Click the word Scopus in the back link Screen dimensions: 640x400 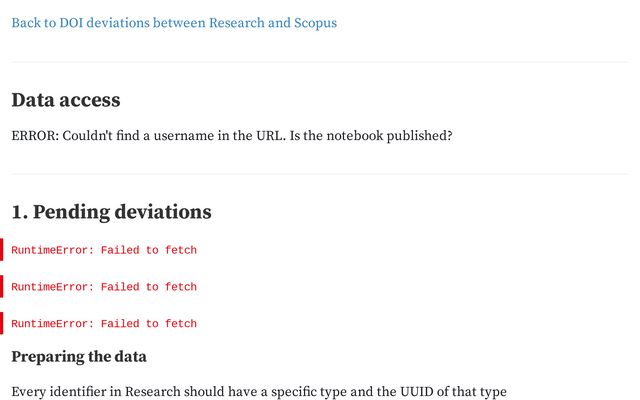(316, 23)
